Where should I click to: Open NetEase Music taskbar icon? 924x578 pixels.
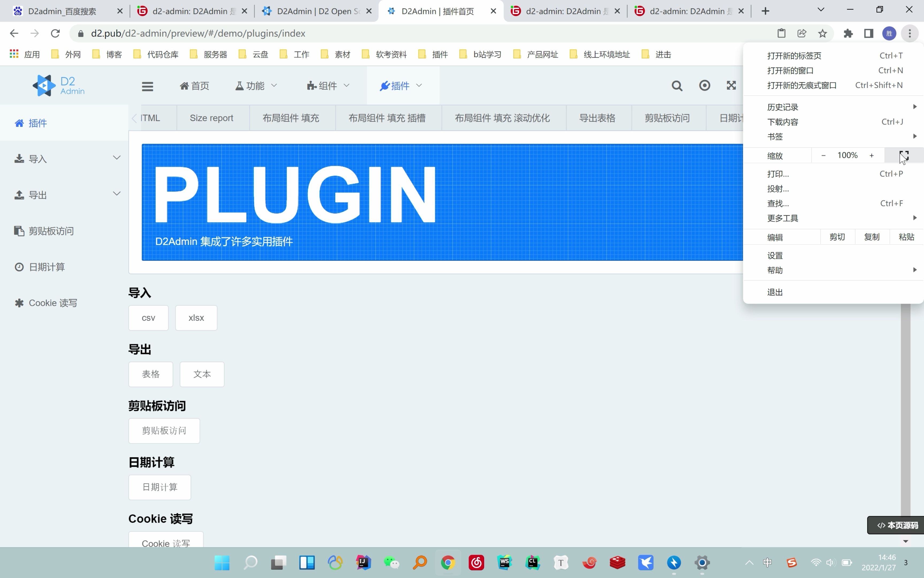476,563
